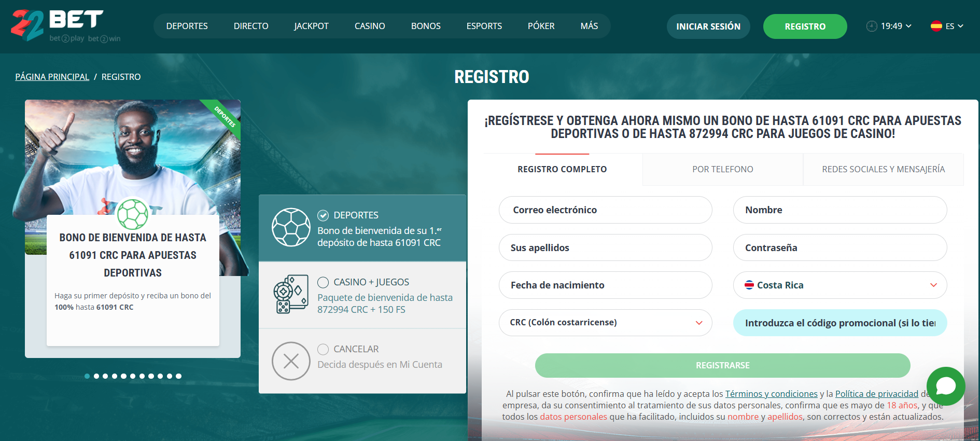The width and height of the screenshot is (980, 441).
Task: Open the PÓKER section
Action: [541, 26]
